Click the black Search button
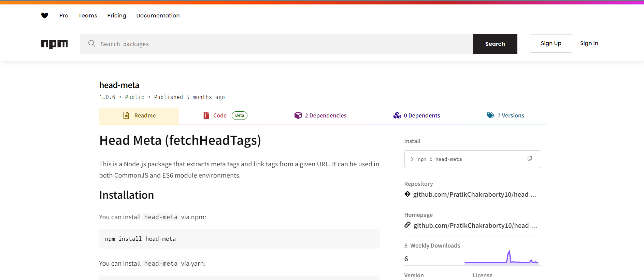The image size is (644, 280). (495, 44)
